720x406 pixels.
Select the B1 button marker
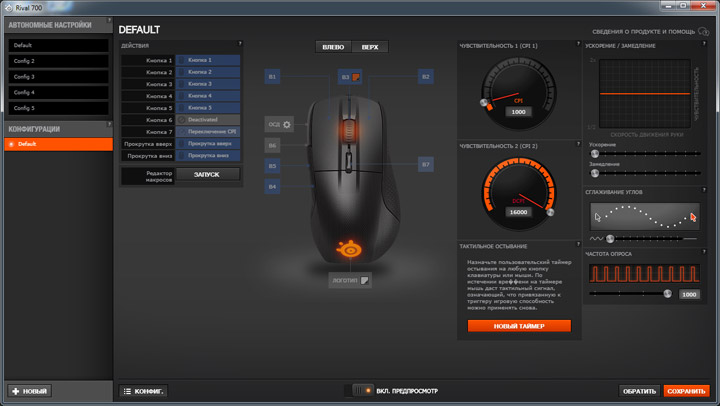pyautogui.click(x=272, y=77)
